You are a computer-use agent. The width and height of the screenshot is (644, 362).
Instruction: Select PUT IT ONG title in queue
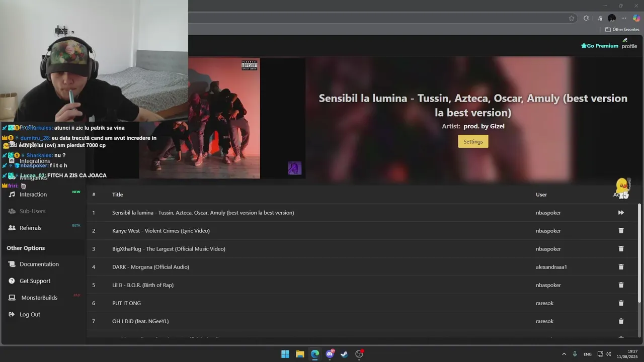126,303
